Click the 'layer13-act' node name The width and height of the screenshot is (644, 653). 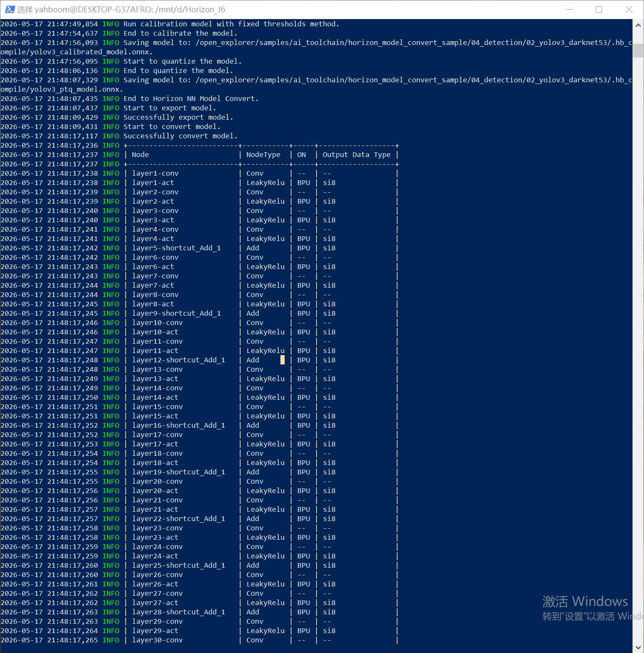tap(155, 378)
